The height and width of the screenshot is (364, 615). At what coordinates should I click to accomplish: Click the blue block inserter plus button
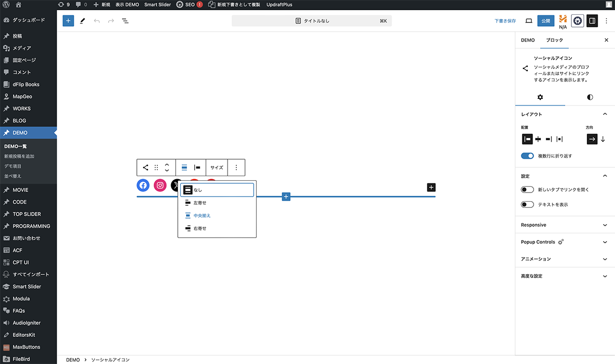tap(68, 21)
